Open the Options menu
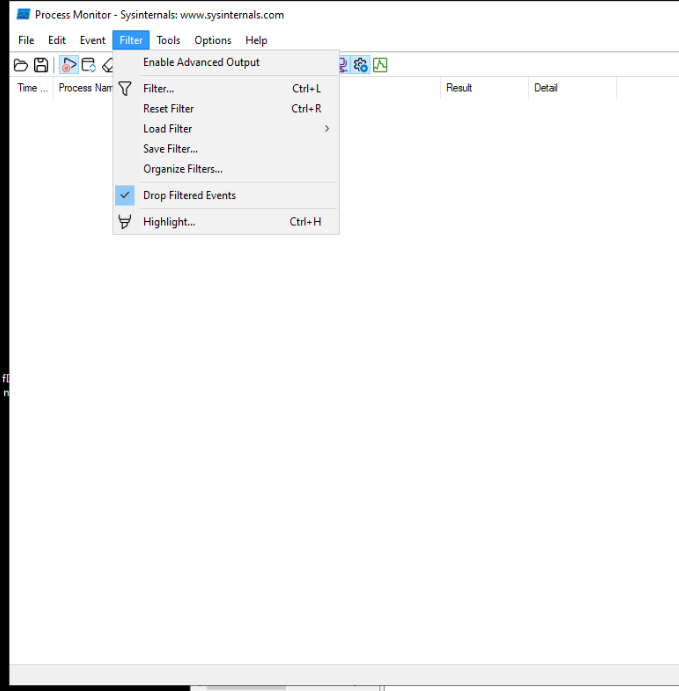 point(213,41)
